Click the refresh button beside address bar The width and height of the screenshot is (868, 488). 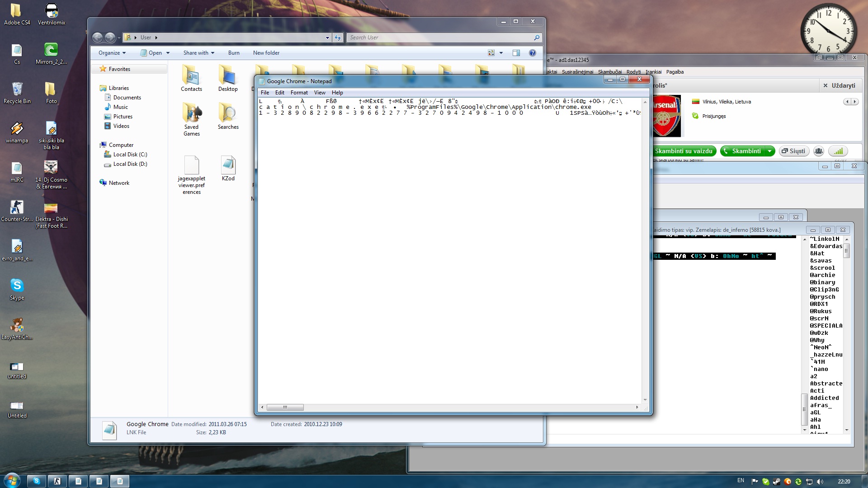(x=338, y=38)
